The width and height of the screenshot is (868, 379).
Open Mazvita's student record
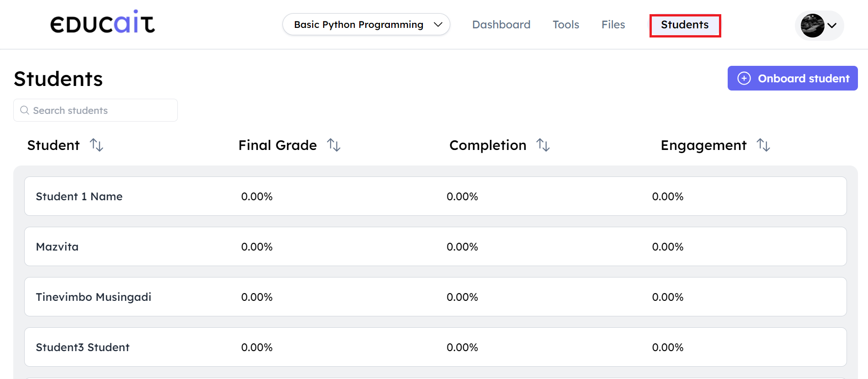click(57, 247)
